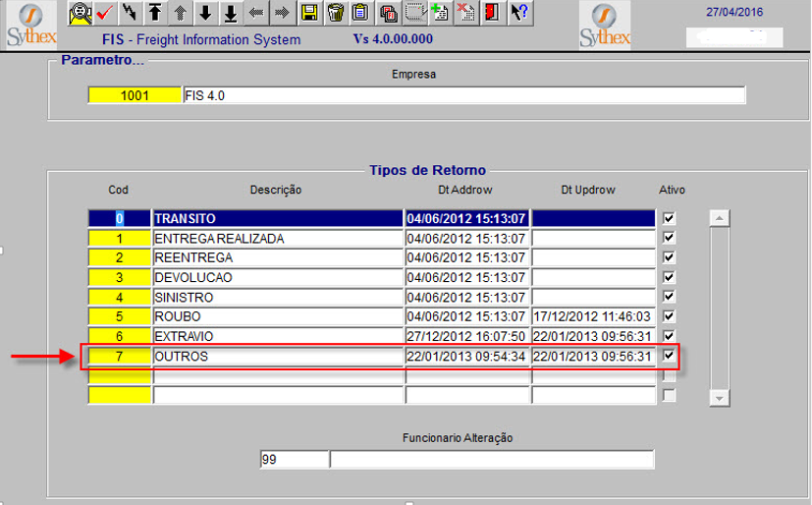This screenshot has width=812, height=505.
Task: Jump to first record with top arrow
Action: (x=154, y=13)
